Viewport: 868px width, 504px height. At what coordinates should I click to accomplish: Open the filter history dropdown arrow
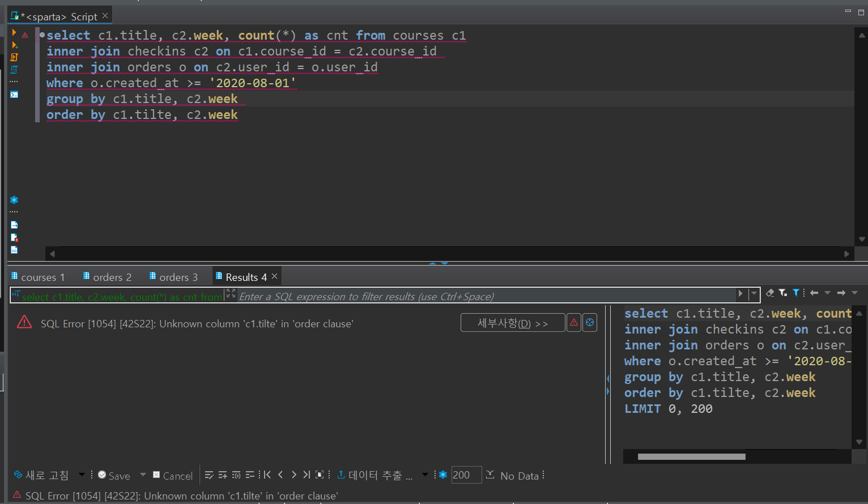(x=754, y=293)
